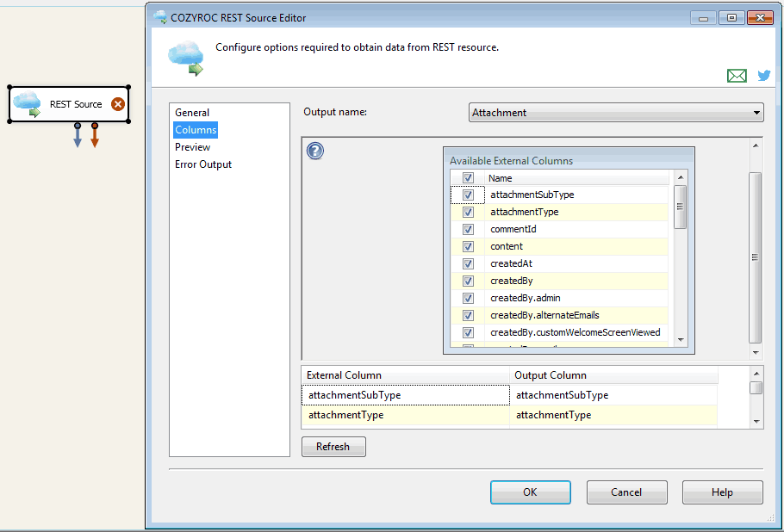
Task: Select the attachmentSubType external column cell
Action: coord(406,395)
